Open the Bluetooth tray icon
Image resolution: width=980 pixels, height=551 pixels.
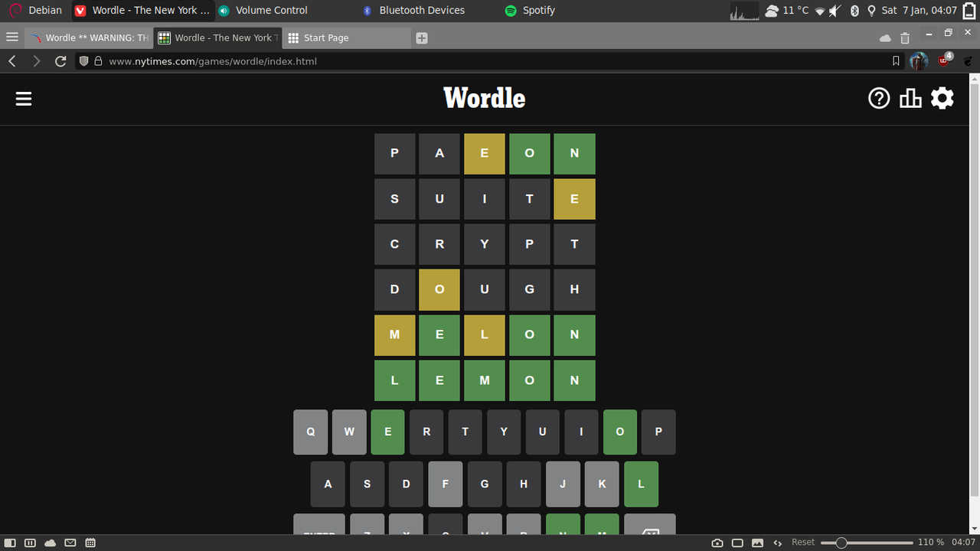click(x=855, y=11)
